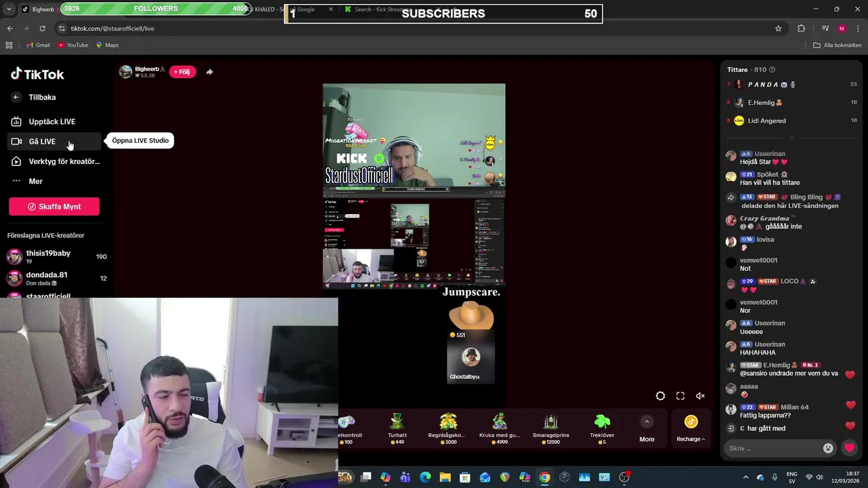
Task: Expand the top viewers list chevron
Action: coord(791,138)
